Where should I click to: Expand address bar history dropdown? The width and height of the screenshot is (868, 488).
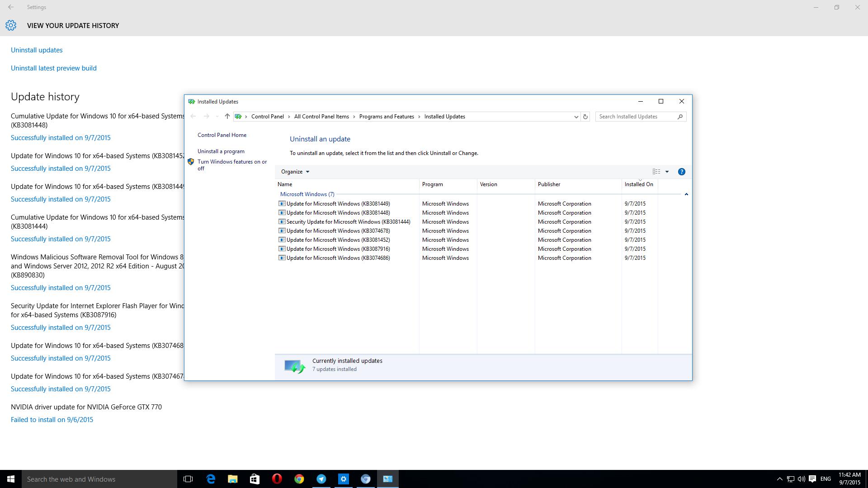(x=576, y=117)
